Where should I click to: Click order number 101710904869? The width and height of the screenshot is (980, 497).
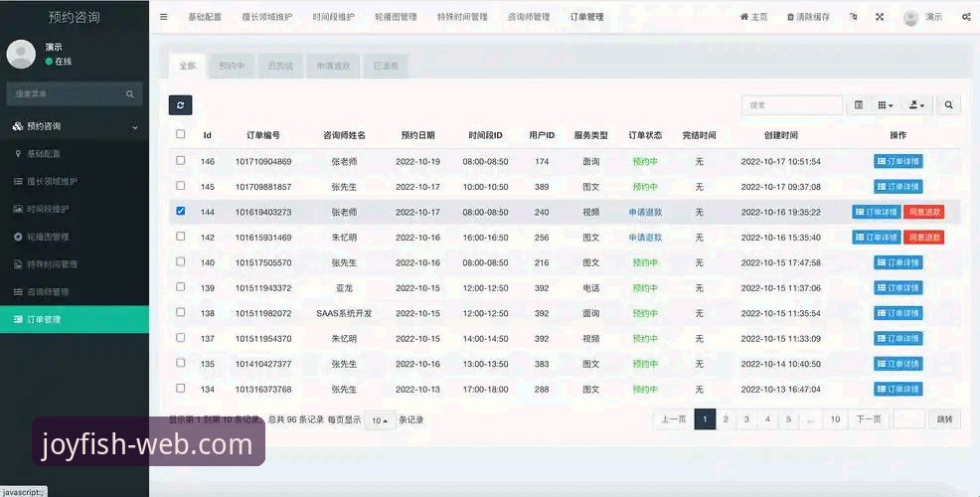pyautogui.click(x=263, y=161)
